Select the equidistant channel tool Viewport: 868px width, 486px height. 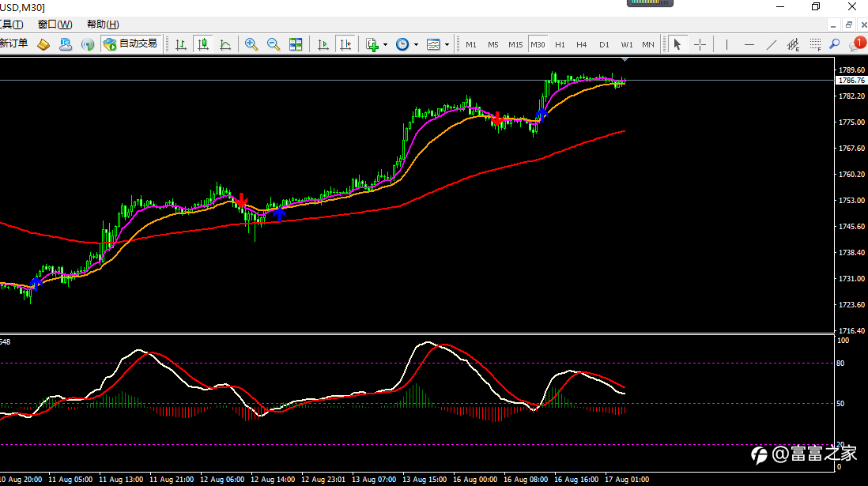793,44
